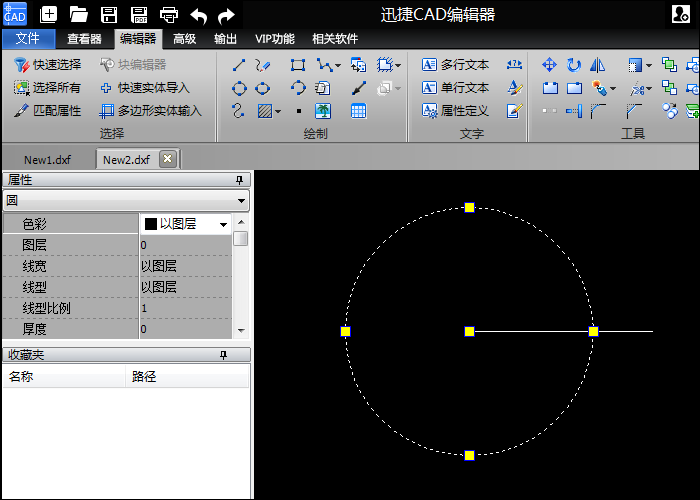Click the 属性定义 button
700x500 pixels.
click(x=455, y=111)
